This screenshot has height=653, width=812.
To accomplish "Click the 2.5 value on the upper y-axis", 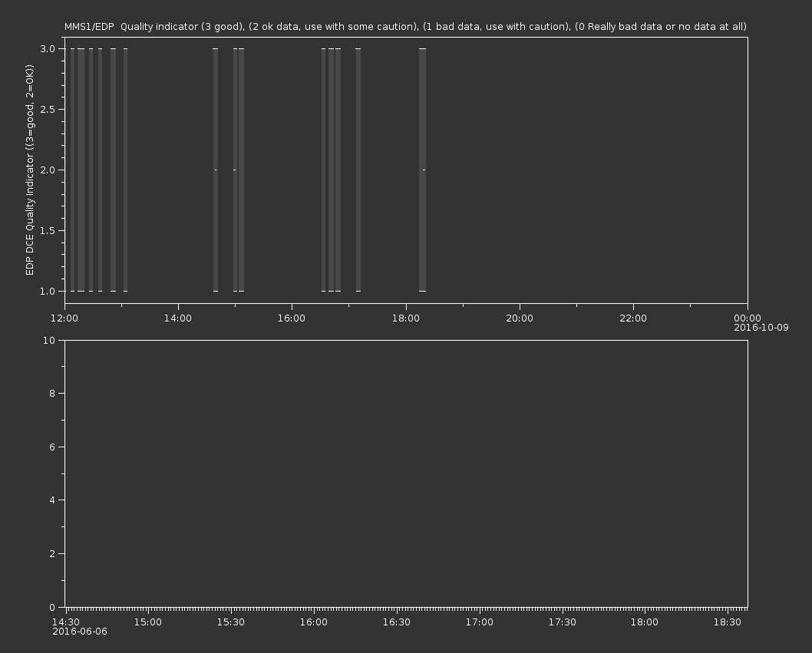I will point(48,109).
